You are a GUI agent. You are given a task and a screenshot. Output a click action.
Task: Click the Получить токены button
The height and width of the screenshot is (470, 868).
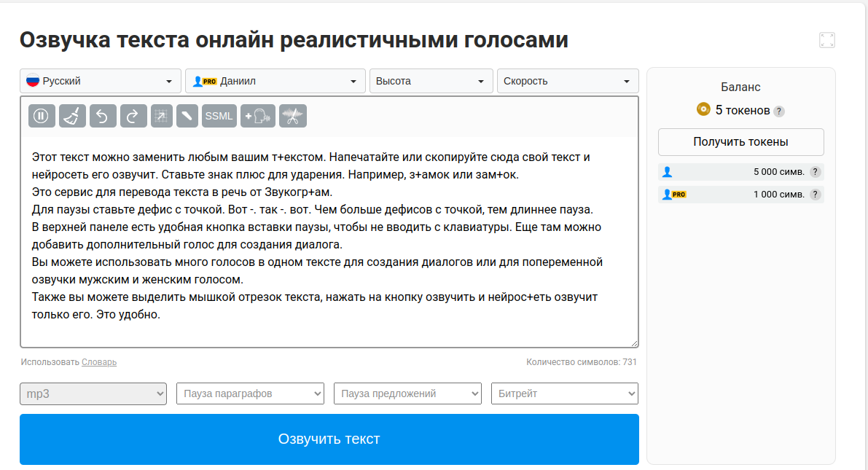[x=740, y=141]
